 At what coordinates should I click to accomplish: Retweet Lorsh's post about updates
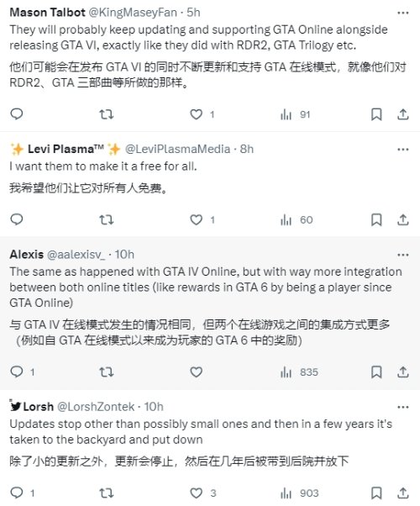click(x=106, y=493)
